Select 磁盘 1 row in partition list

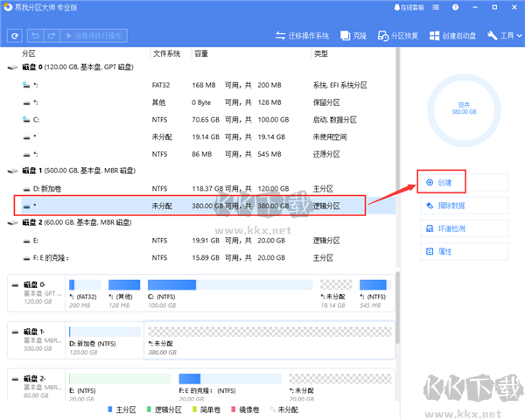[x=201, y=171]
